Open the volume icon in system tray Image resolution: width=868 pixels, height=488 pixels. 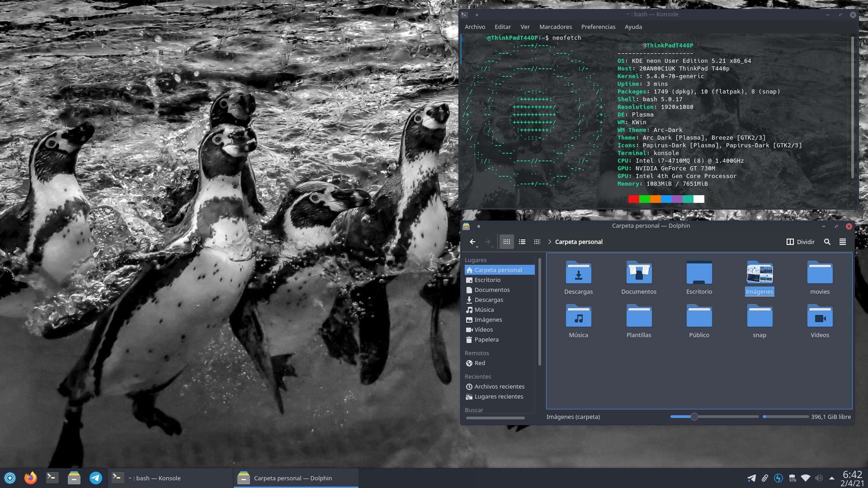coord(819,478)
